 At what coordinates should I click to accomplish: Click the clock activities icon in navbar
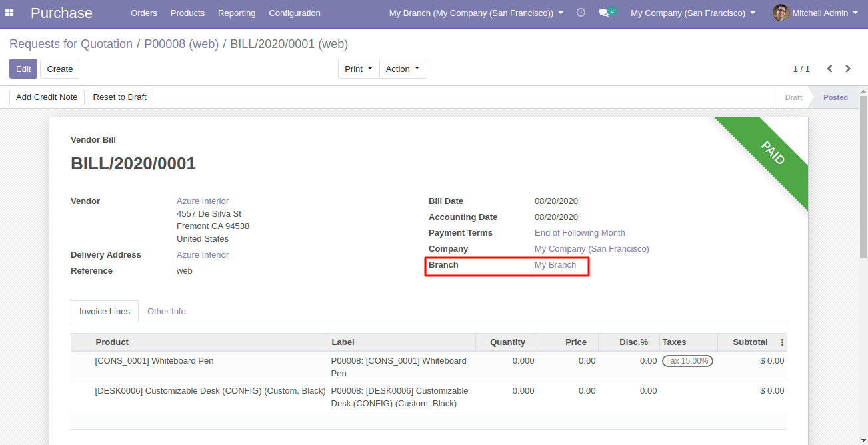click(x=581, y=13)
